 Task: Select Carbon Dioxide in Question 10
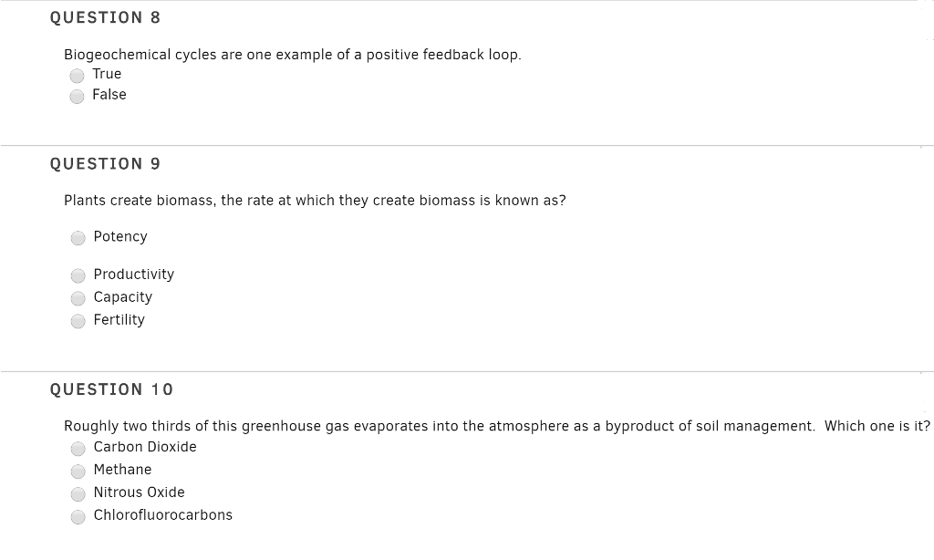click(78, 449)
